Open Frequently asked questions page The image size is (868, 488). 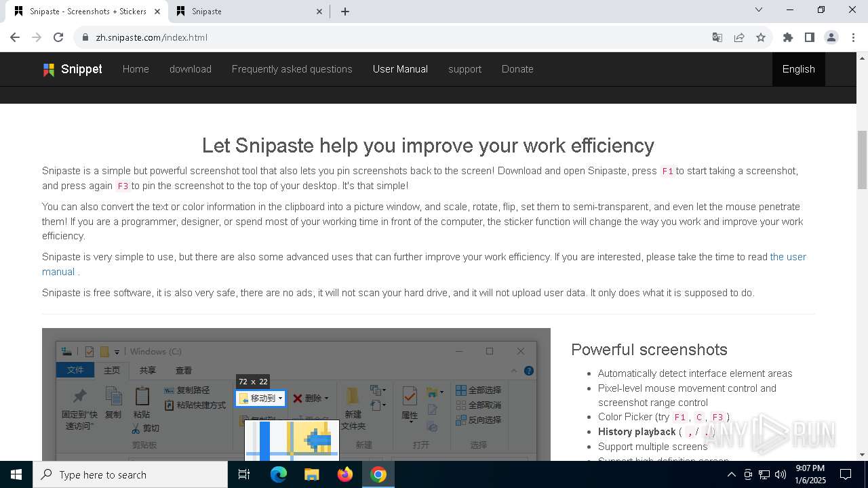(x=292, y=69)
